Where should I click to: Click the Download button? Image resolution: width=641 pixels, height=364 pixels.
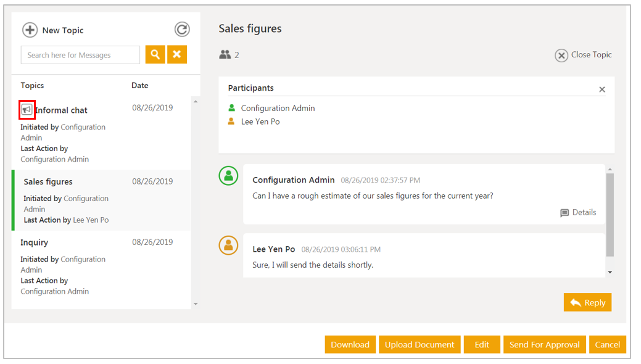[350, 344]
